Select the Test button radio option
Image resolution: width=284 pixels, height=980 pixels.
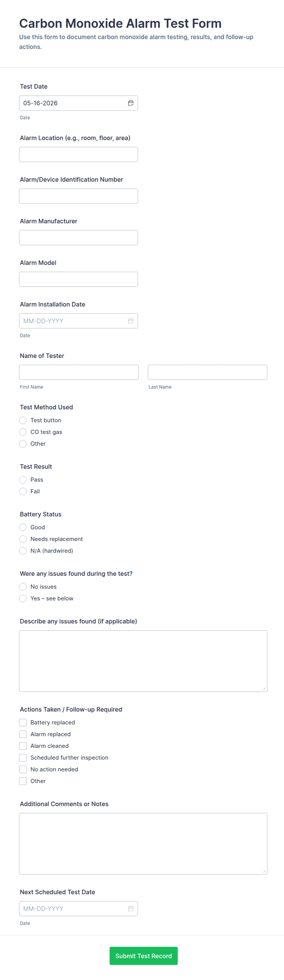[23, 420]
